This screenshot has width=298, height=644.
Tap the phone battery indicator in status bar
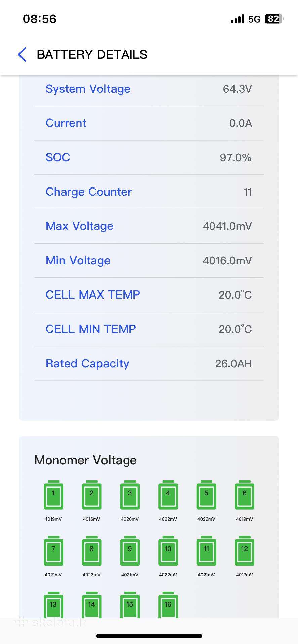click(x=274, y=19)
